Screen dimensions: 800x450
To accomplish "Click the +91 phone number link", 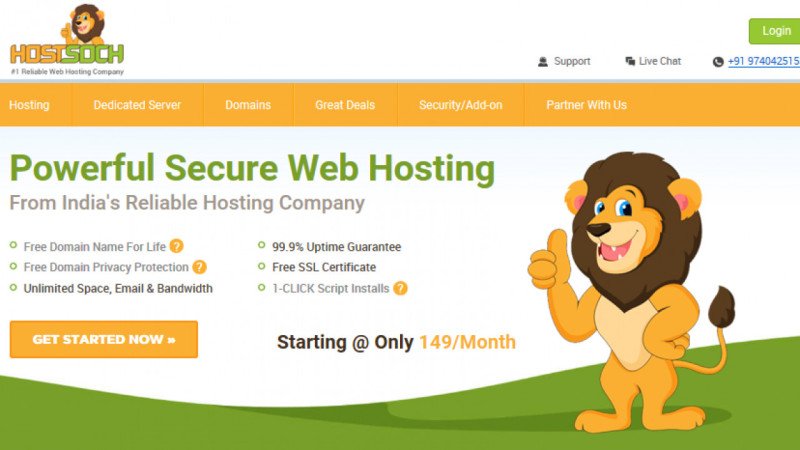I will (764, 61).
